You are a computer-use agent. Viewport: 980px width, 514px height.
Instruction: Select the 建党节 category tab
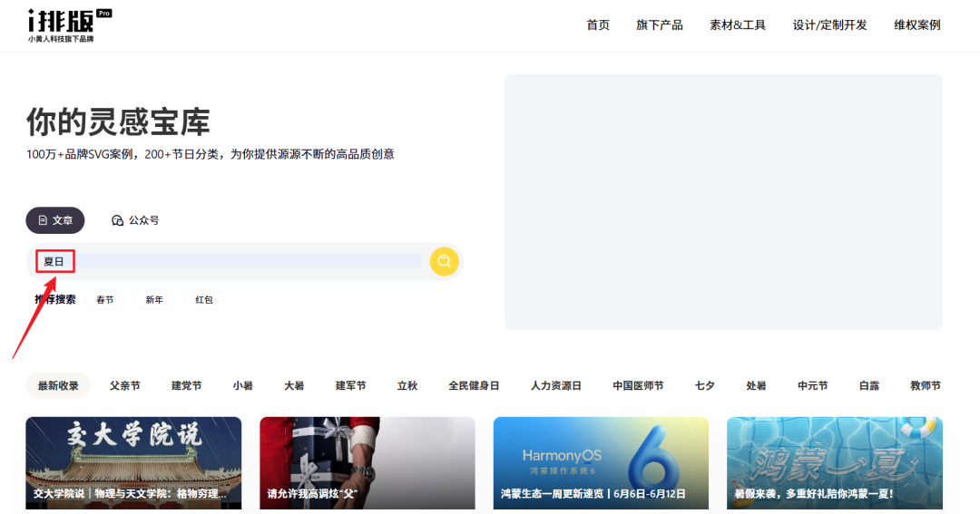click(187, 386)
